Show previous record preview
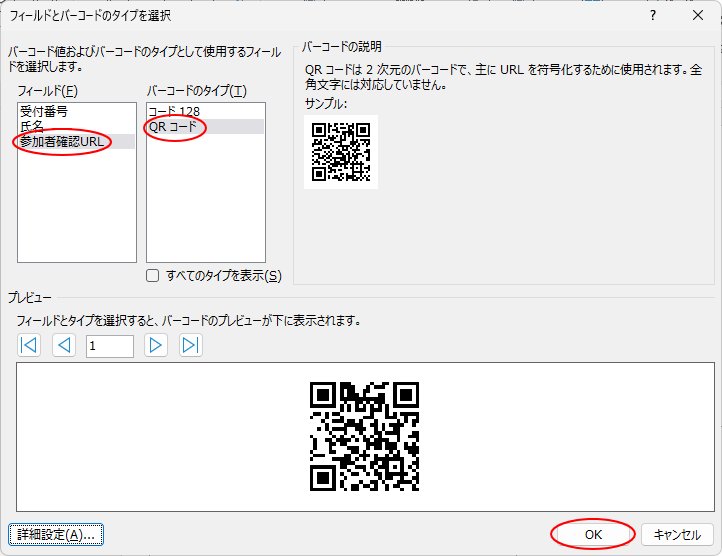This screenshot has height=556, width=722. tap(64, 346)
